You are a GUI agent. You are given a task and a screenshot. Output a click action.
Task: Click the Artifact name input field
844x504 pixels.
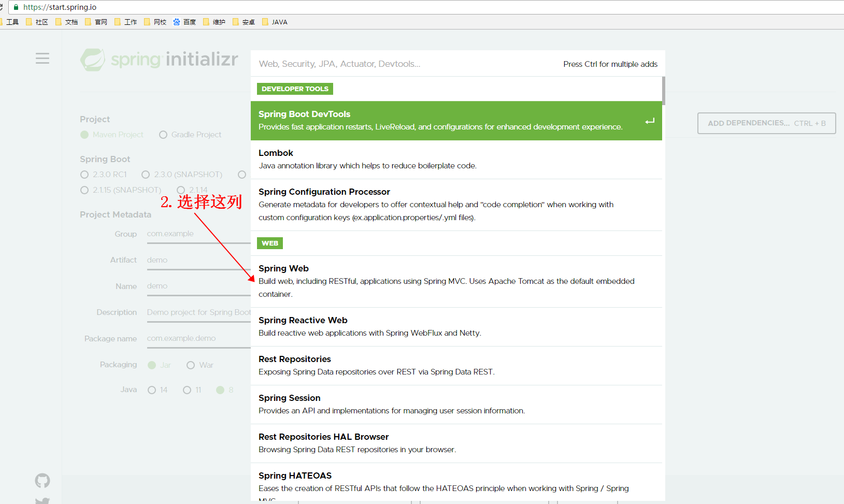coord(197,260)
